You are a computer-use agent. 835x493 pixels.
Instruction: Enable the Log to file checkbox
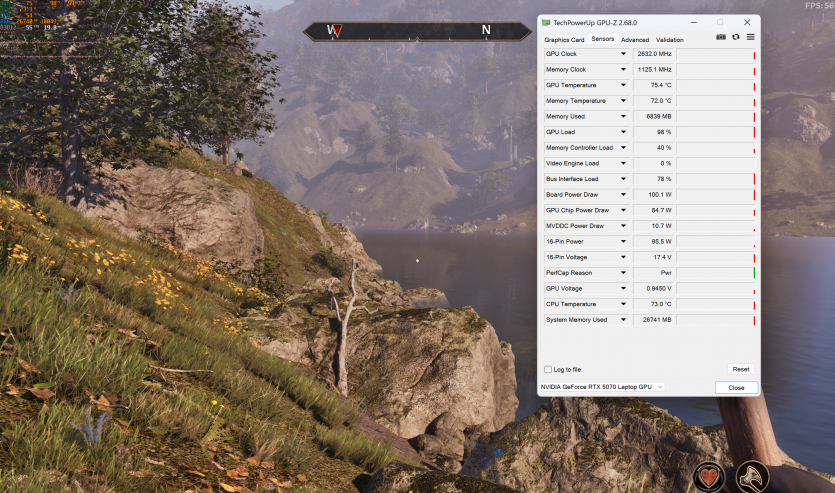tap(547, 369)
